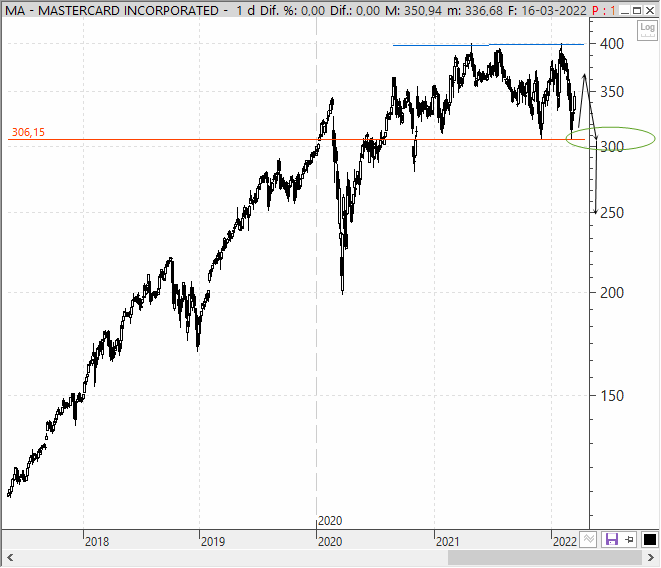
Task: Click the 150 price axis label
Action: coord(612,396)
